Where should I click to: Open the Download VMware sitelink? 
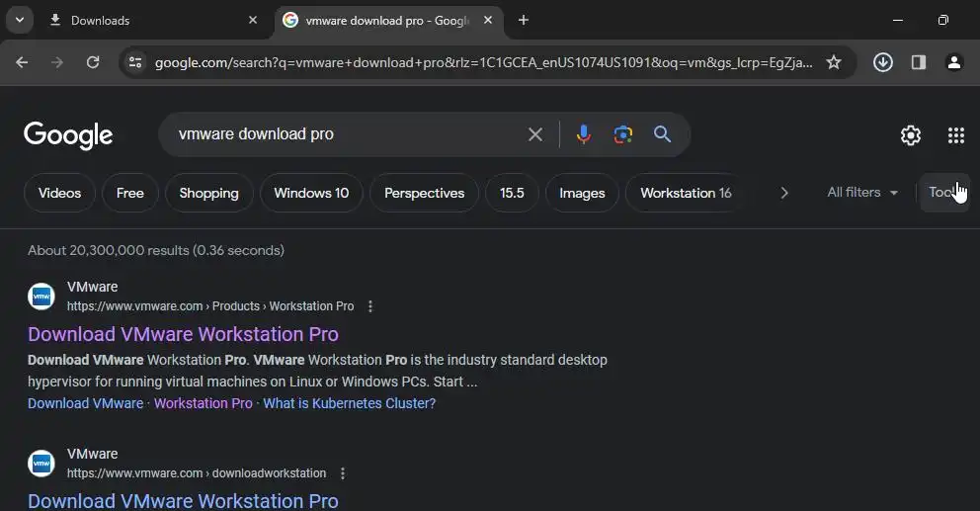[x=86, y=403]
